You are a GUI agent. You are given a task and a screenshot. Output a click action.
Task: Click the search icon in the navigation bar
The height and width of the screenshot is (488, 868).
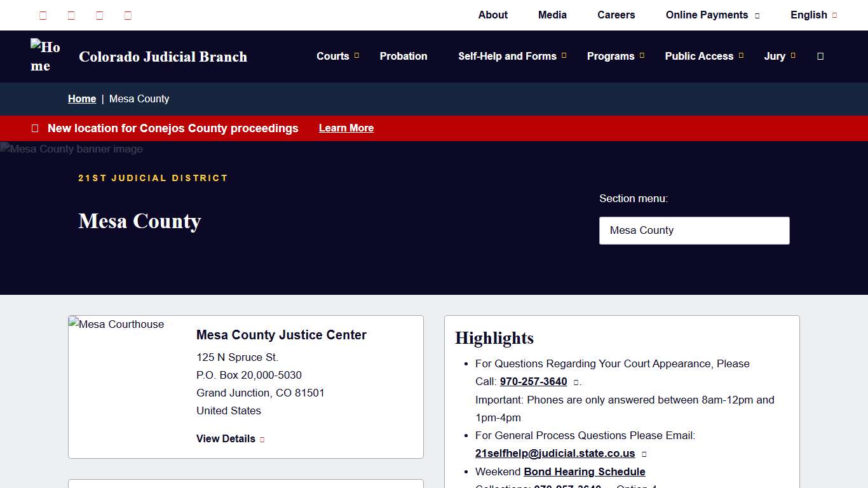click(x=820, y=56)
